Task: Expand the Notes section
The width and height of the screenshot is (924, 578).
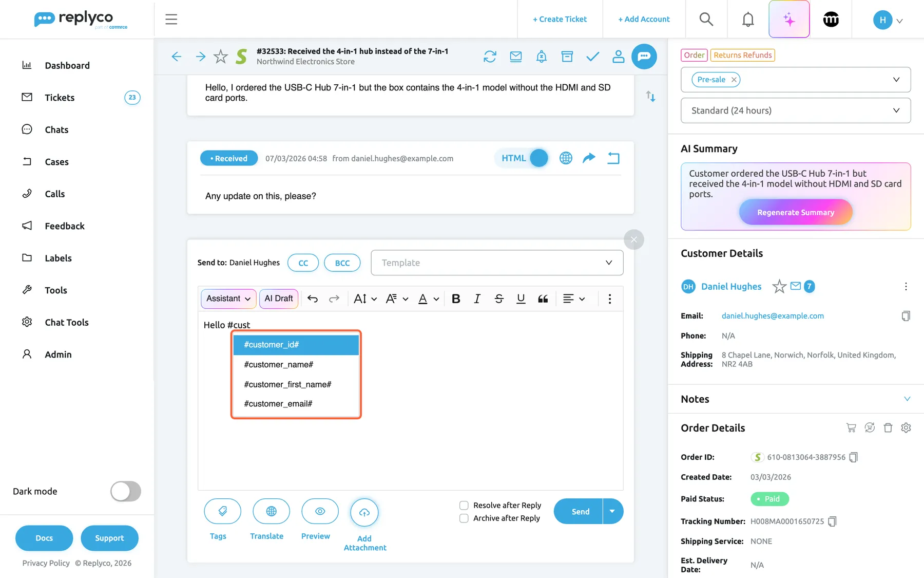Action: 907,399
